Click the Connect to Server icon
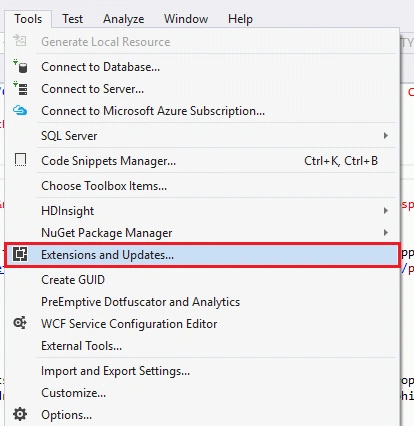 point(20,89)
